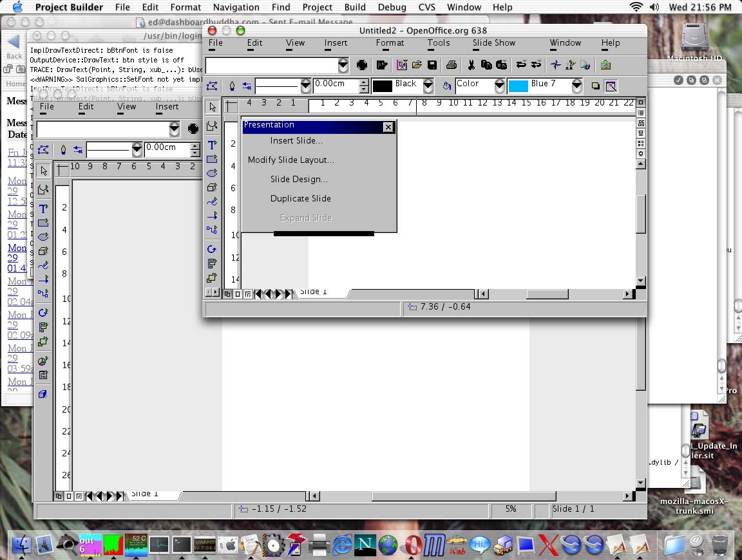This screenshot has width=742, height=560.
Task: Open Insert menu in background OpenOffice window
Action: click(167, 107)
